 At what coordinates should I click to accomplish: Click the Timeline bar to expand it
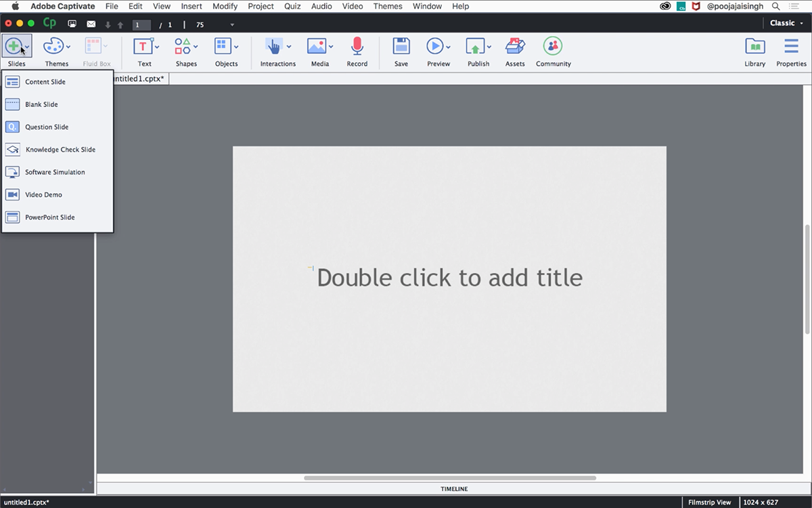453,488
